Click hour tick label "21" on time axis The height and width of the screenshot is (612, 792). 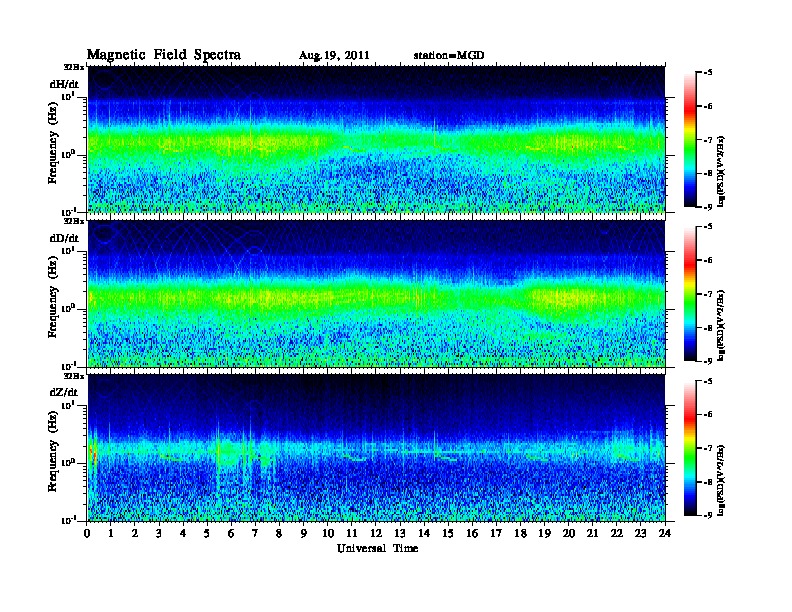[x=592, y=534]
